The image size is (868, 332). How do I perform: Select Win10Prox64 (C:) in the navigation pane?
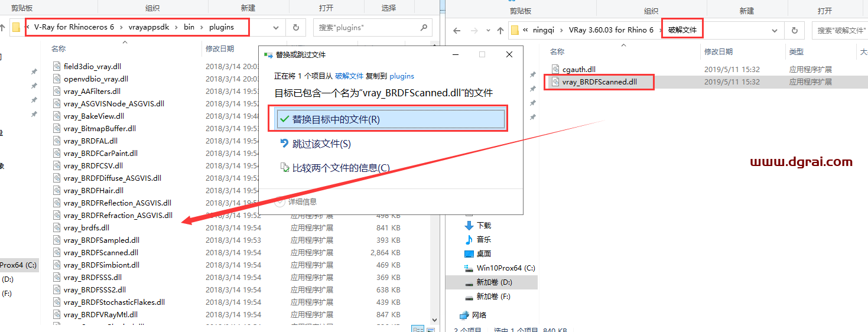coord(505,268)
